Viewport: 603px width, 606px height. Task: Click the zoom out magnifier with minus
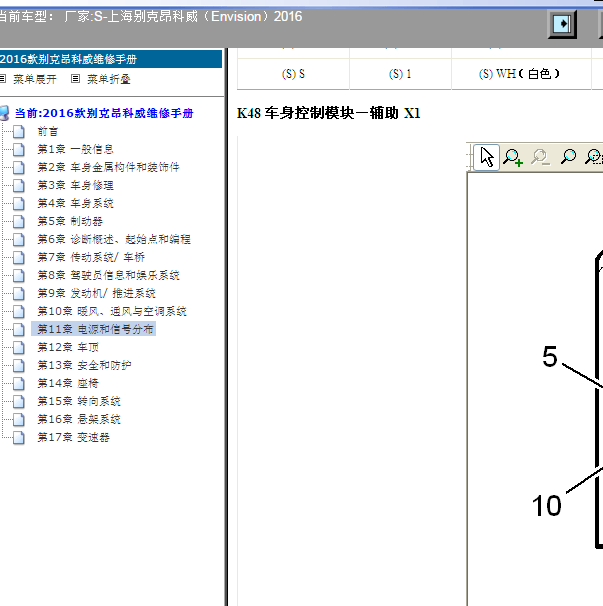(x=540, y=157)
